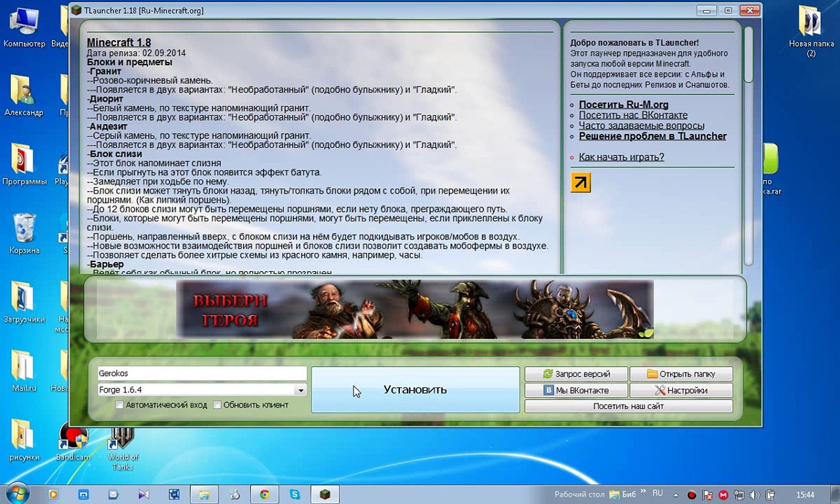Expand the Forge 1.6.4 version dropdown
Viewport: 840px width, 504px height.
pos(301,390)
